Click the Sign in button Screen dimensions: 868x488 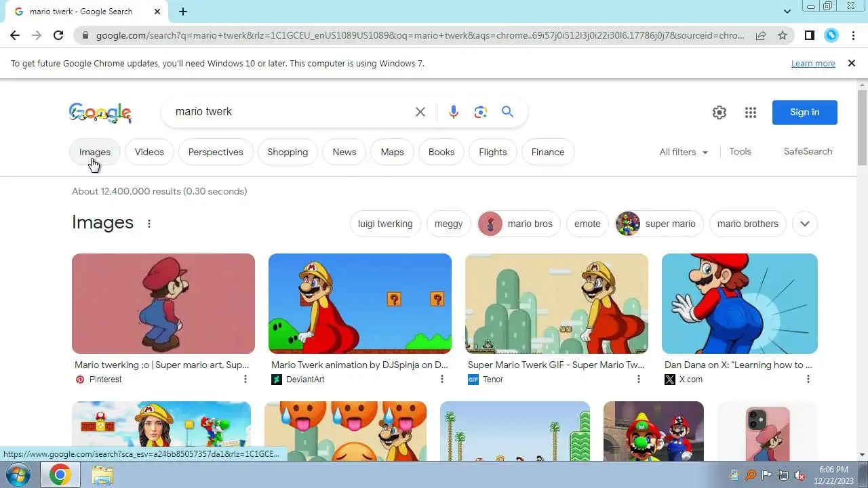coord(805,113)
